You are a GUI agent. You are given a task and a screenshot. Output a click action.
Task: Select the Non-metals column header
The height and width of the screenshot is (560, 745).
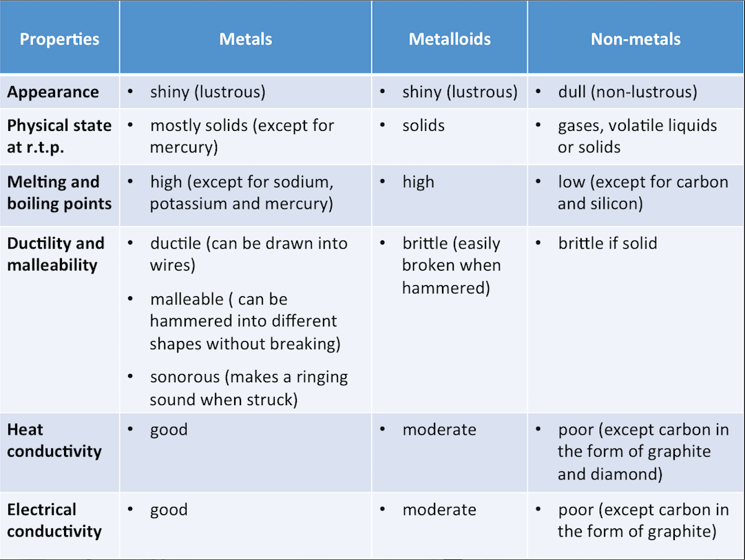pos(635,39)
